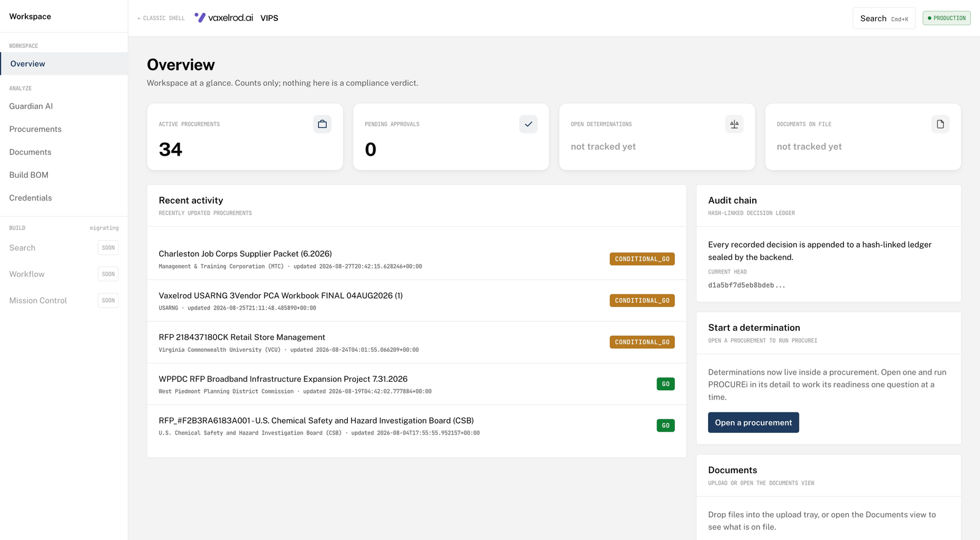980x540 pixels.
Task: Click the Recent activity heading
Action: 191,200
